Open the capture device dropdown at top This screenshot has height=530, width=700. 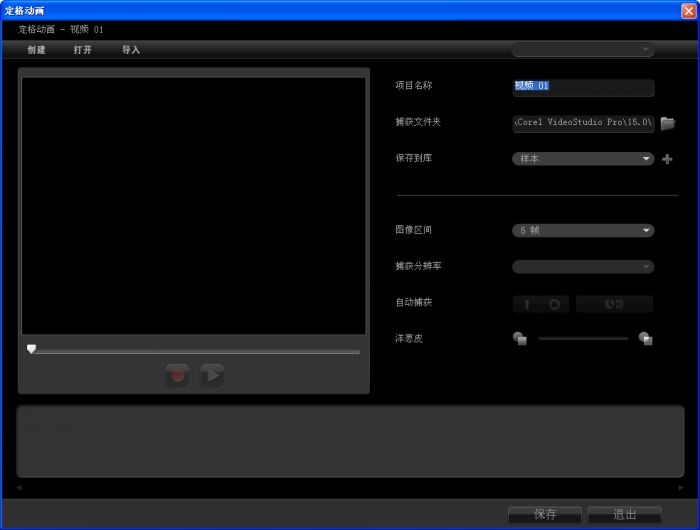tap(583, 49)
